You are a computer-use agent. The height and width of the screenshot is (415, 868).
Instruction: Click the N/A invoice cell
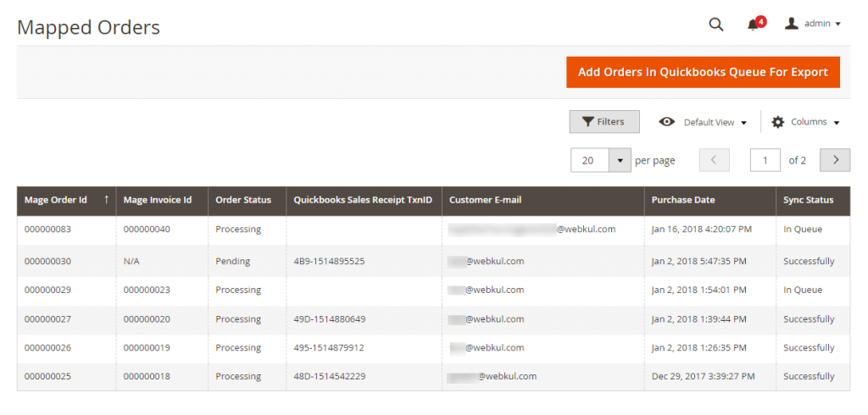coord(131,261)
